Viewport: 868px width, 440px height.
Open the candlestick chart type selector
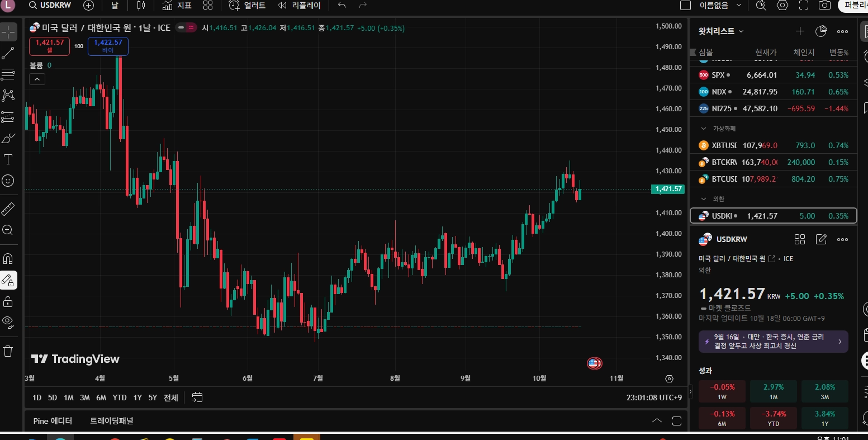pyautogui.click(x=141, y=5)
